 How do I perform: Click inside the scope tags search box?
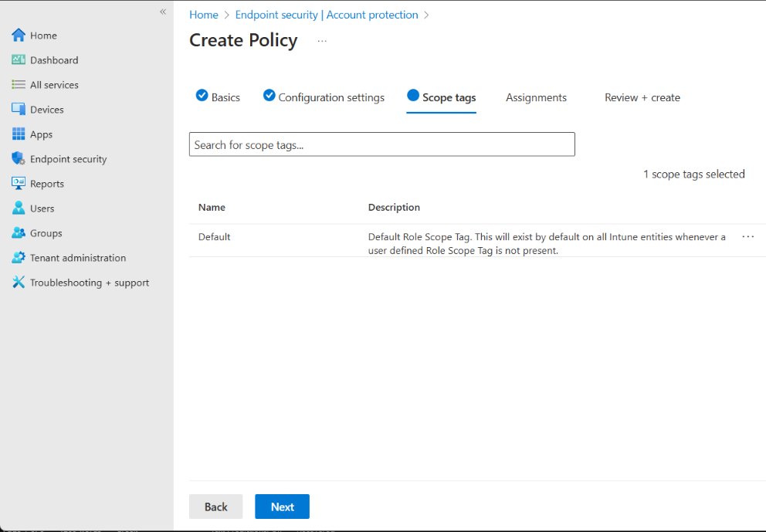381,144
